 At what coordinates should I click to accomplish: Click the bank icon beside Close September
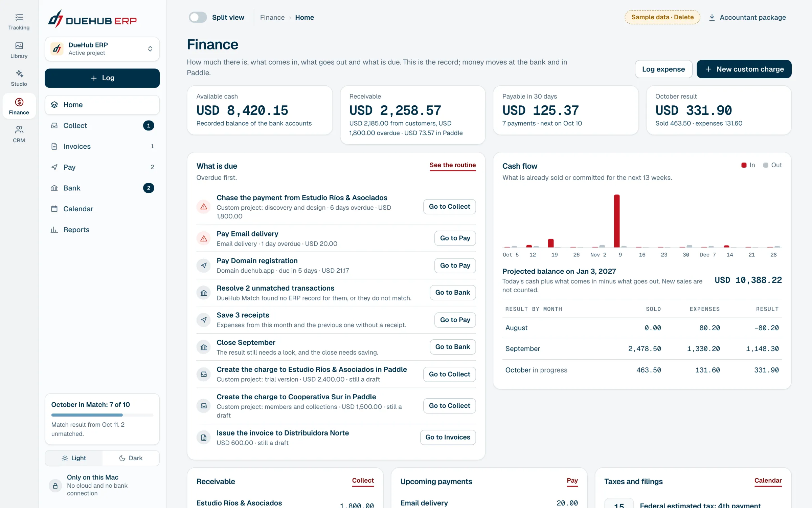pyautogui.click(x=204, y=347)
